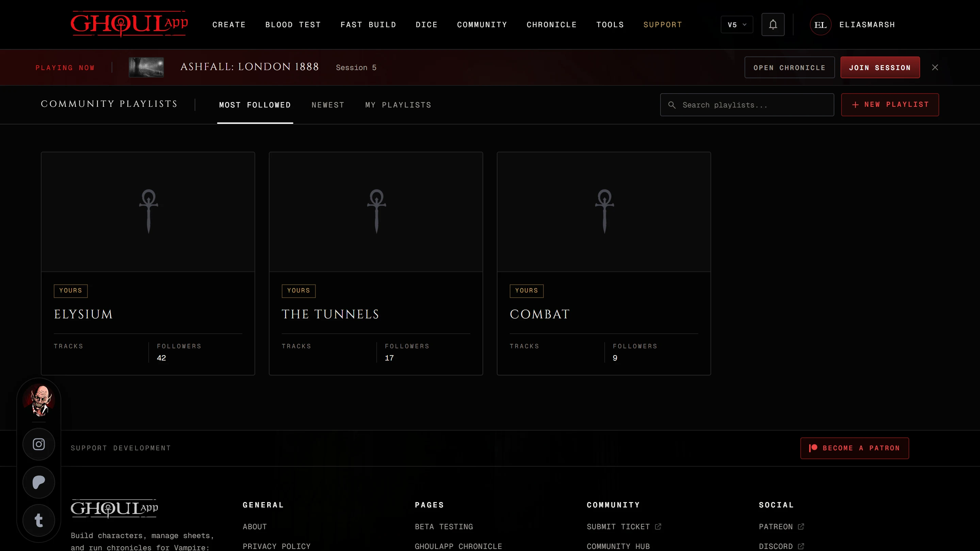Open the Blood Test menu item
The width and height of the screenshot is (980, 551).
[293, 25]
